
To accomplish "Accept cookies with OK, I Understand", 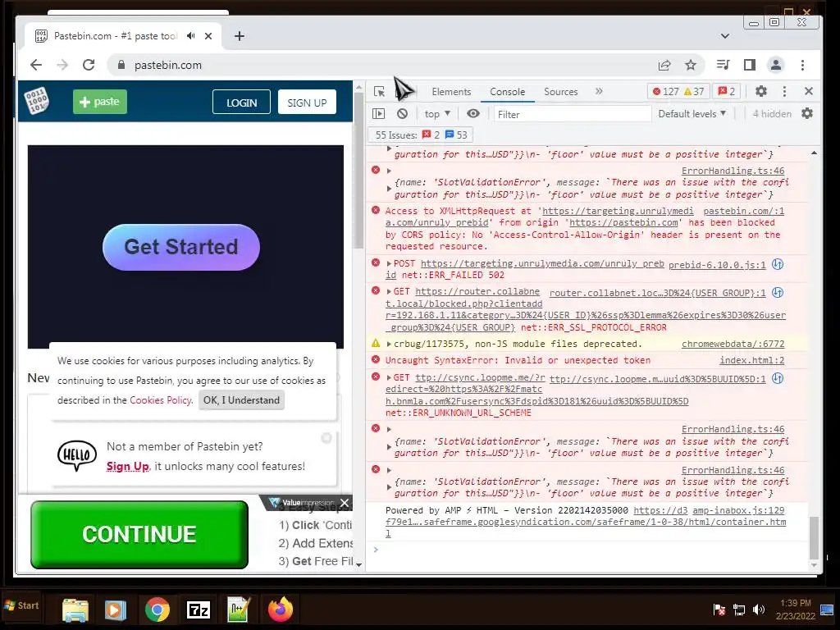I will (x=241, y=399).
